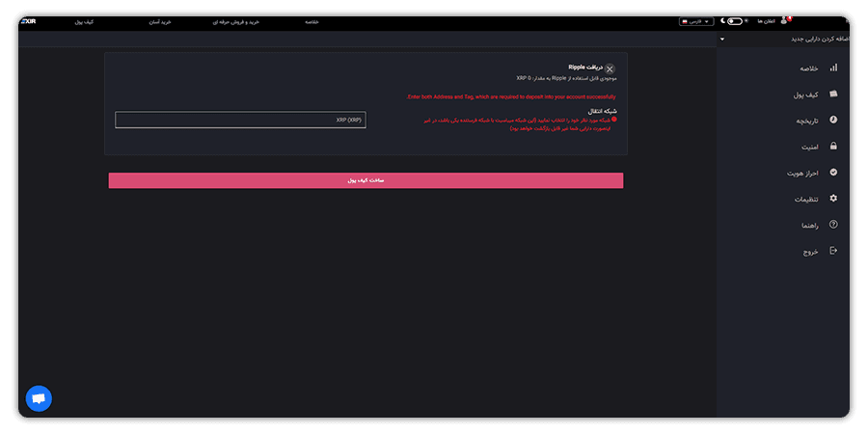Image resolution: width=868 pixels, height=434 pixels.
Task: Expand the اضافه کردن دارایی جدید dropdown
Action: point(783,40)
